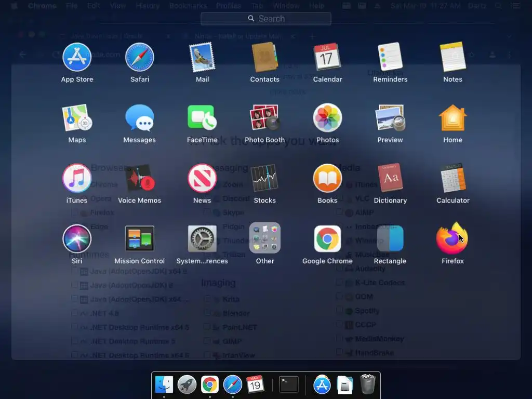Launch Safari from Launchpad grid
The image size is (532, 399).
(x=139, y=57)
